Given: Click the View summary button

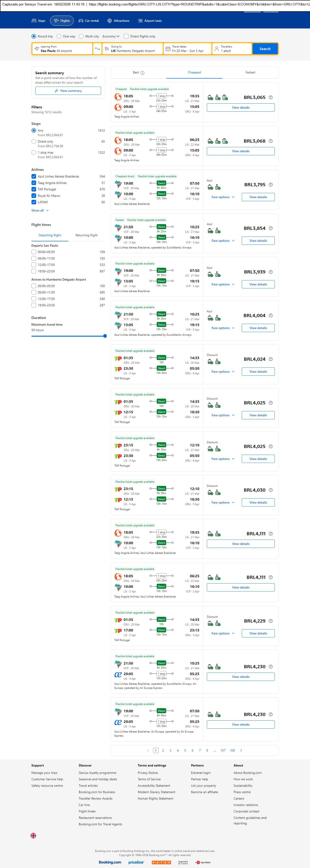Looking at the screenshot, I should tap(68, 91).
